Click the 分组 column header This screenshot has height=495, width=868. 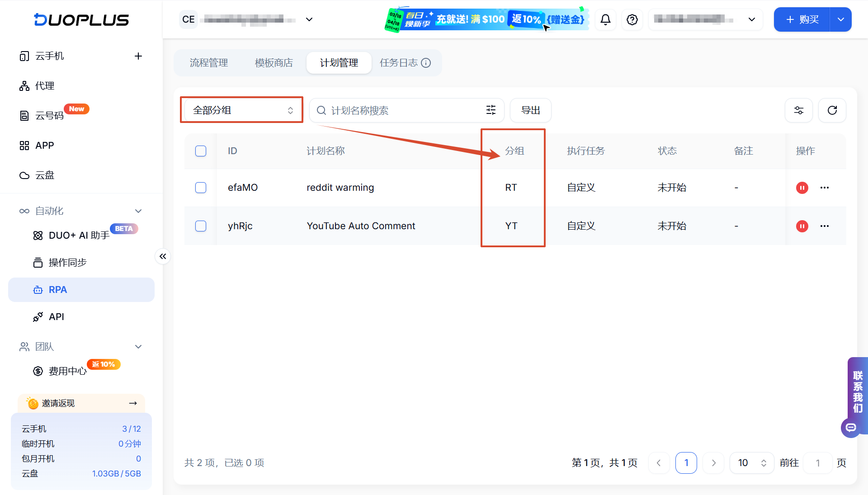(514, 151)
